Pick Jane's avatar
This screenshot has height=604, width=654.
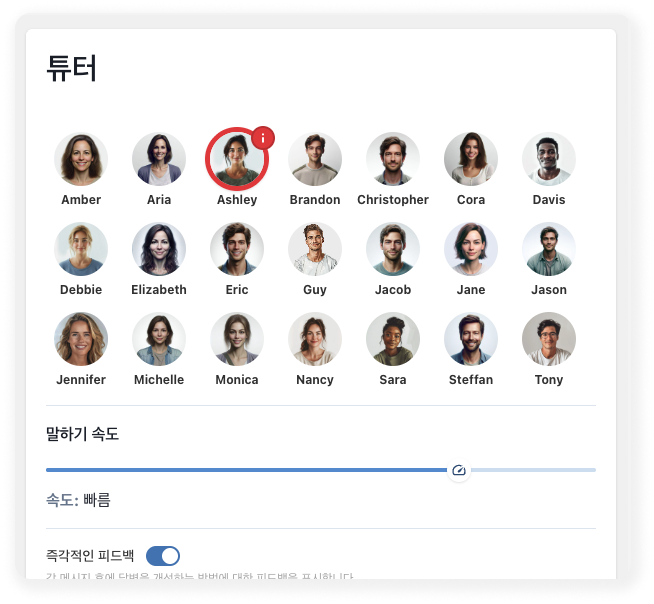click(x=471, y=249)
